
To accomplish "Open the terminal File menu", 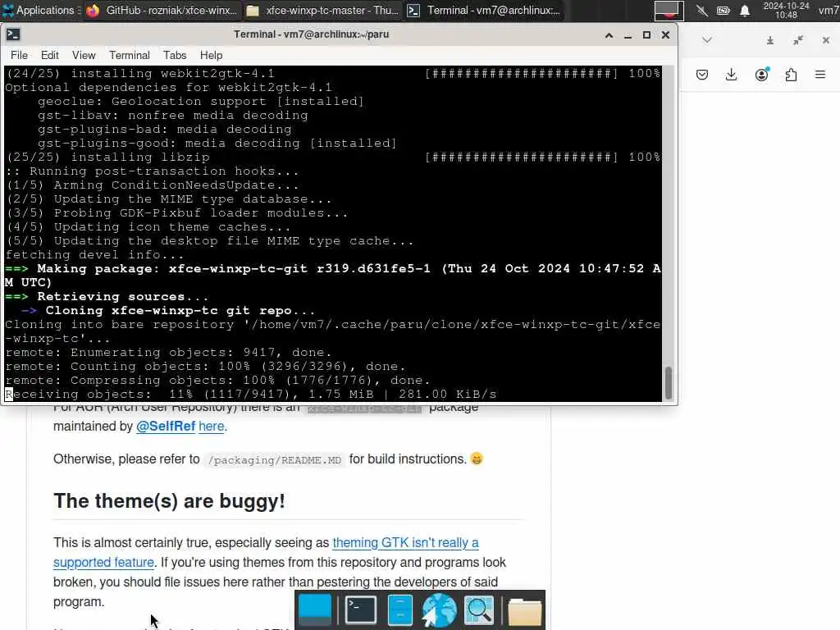I will tap(19, 55).
